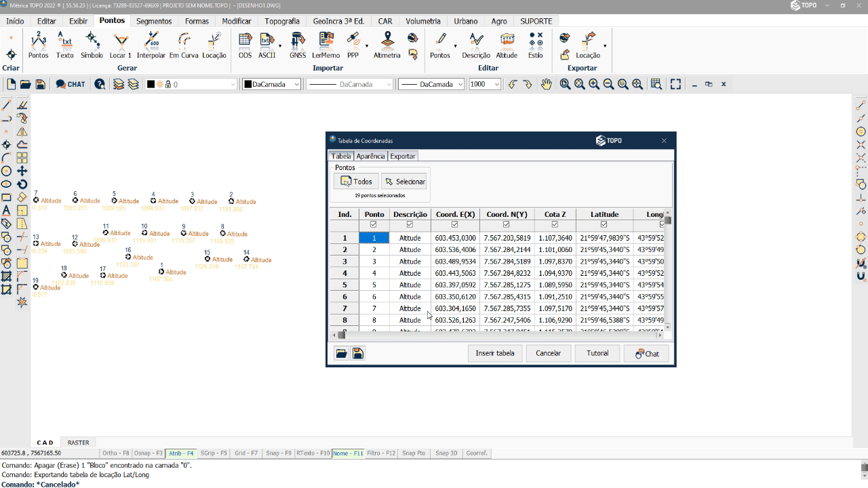Click the GNSS import icon
The image size is (868, 488).
click(298, 45)
